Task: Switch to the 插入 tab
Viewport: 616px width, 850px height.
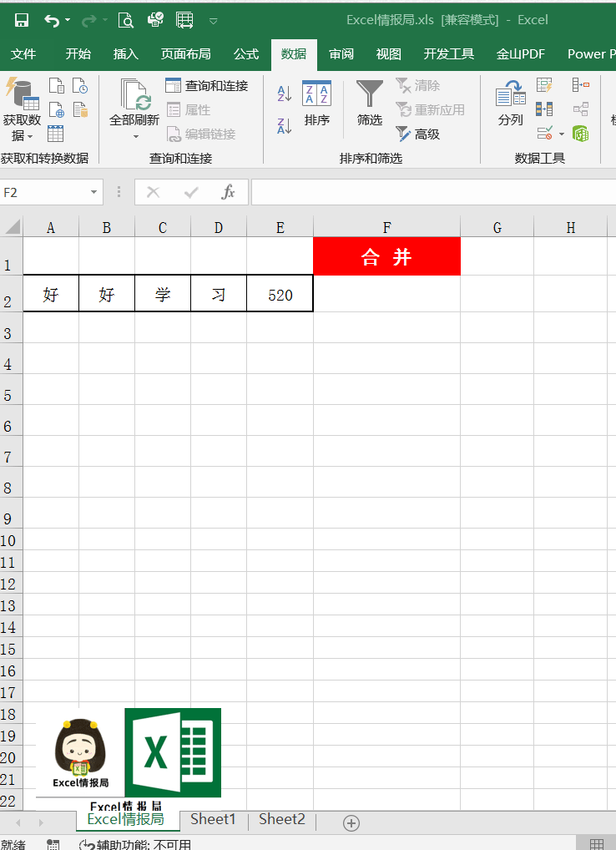Action: pyautogui.click(x=126, y=54)
